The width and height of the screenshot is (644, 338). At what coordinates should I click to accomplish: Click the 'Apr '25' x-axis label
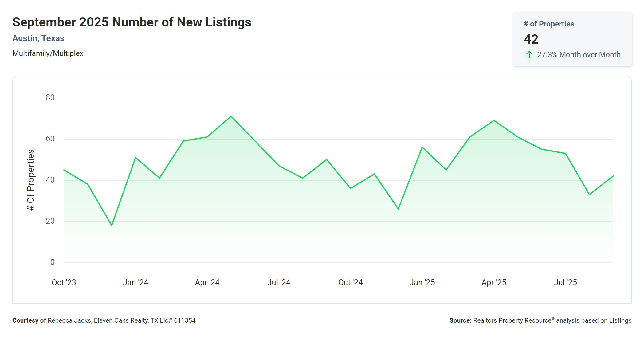coord(493,282)
